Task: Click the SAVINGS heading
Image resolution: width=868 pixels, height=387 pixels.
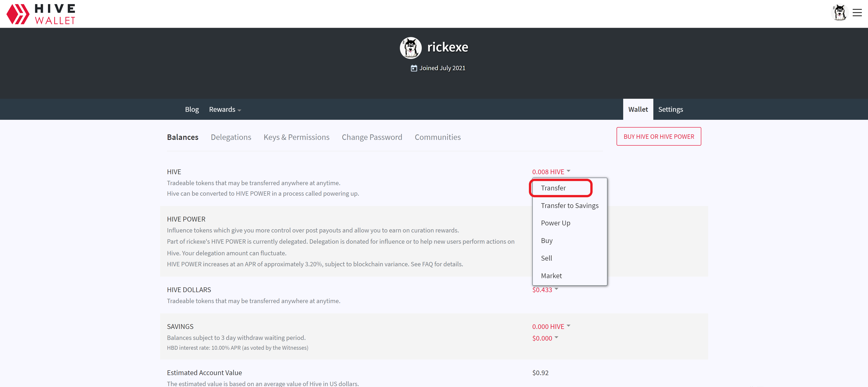Action: pos(180,327)
